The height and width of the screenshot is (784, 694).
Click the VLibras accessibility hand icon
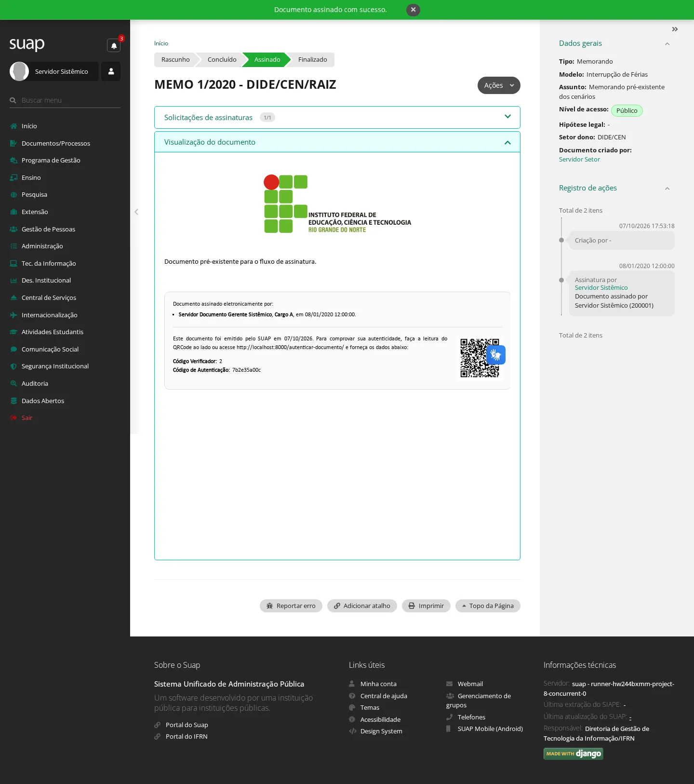click(x=495, y=355)
